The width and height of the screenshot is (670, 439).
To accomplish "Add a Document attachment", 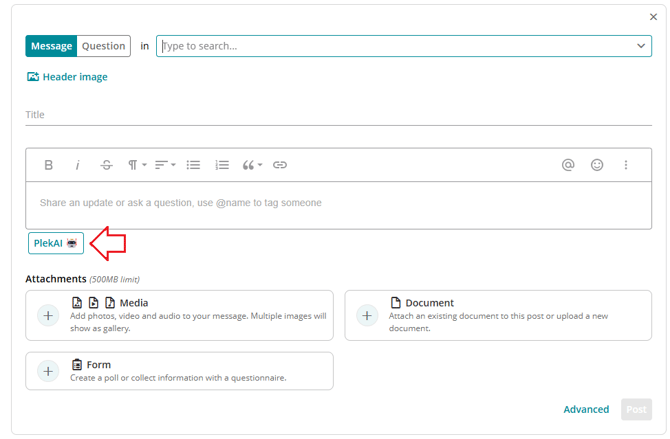I will (x=498, y=315).
